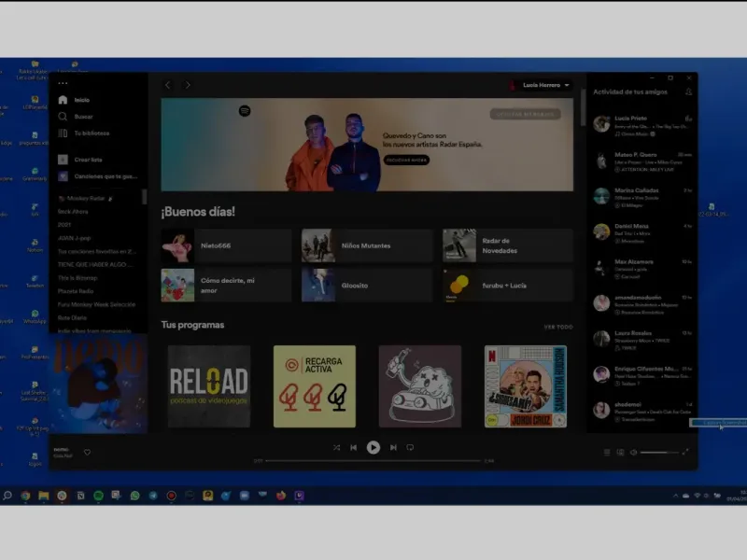Click Ver todo next to Tus programas
The image size is (747, 560).
(x=557, y=327)
